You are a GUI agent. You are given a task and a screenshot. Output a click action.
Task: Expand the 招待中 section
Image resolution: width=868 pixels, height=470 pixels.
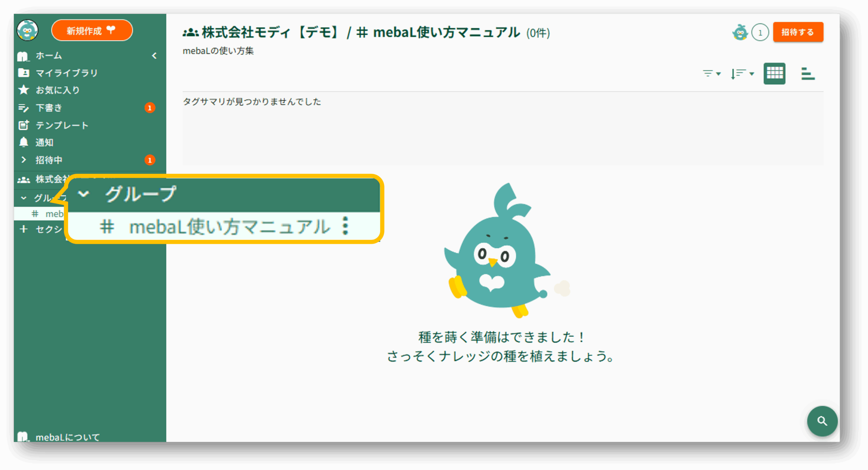(23, 160)
